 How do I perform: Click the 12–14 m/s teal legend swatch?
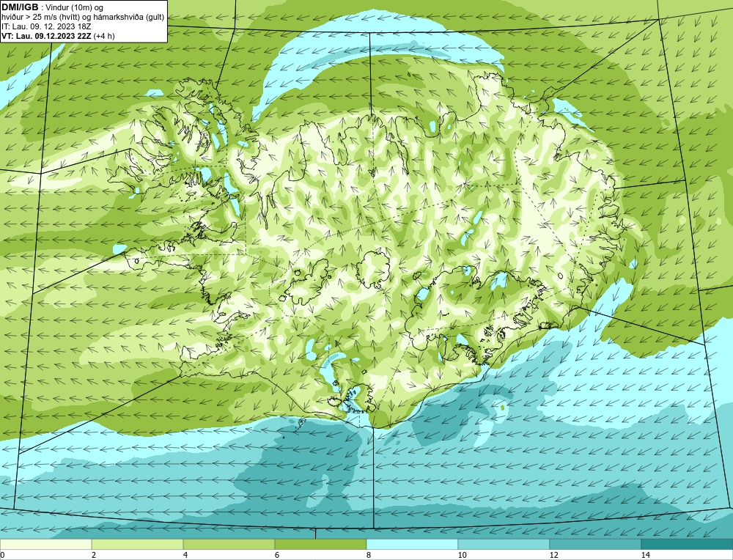tap(595, 544)
